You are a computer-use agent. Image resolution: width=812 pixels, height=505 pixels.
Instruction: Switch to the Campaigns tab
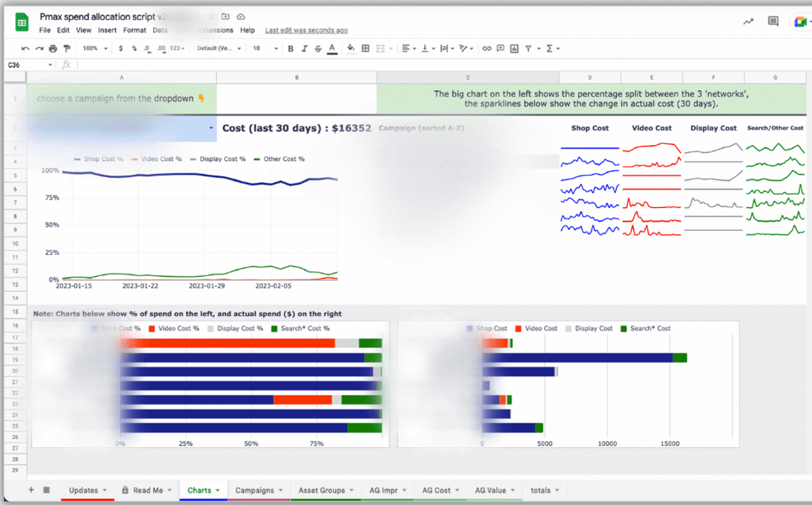[x=259, y=491]
